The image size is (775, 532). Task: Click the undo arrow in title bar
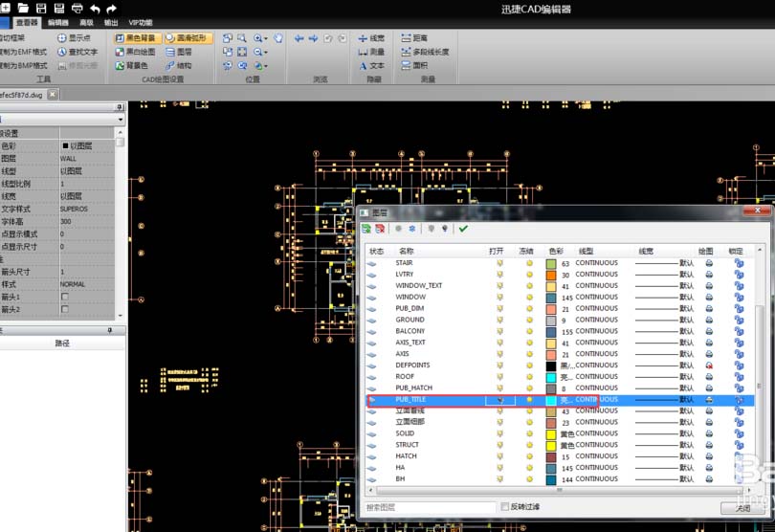[x=95, y=8]
